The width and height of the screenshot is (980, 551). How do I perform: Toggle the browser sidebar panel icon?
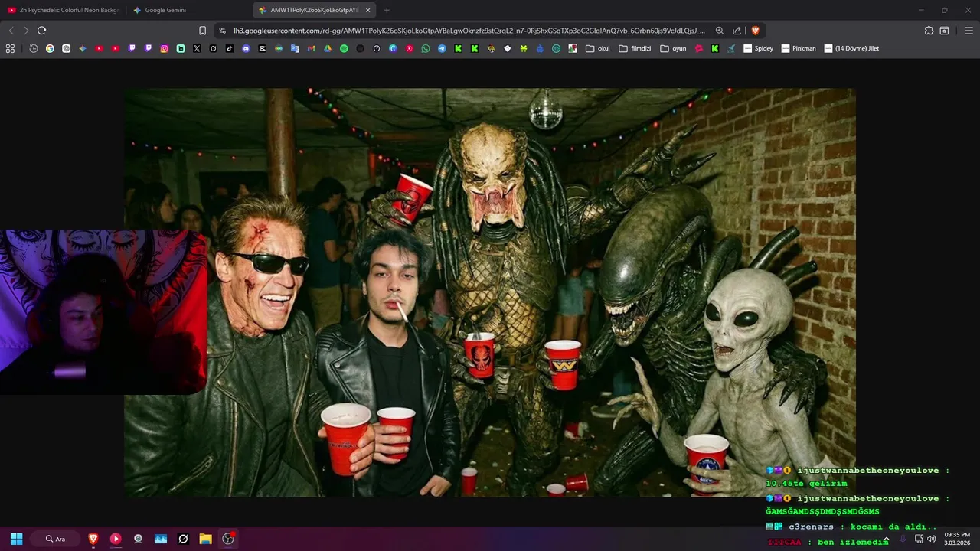[944, 31]
